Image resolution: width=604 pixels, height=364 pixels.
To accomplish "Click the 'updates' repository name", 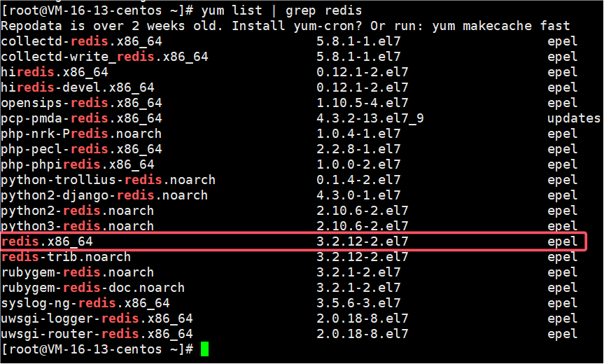I will 574,118.
